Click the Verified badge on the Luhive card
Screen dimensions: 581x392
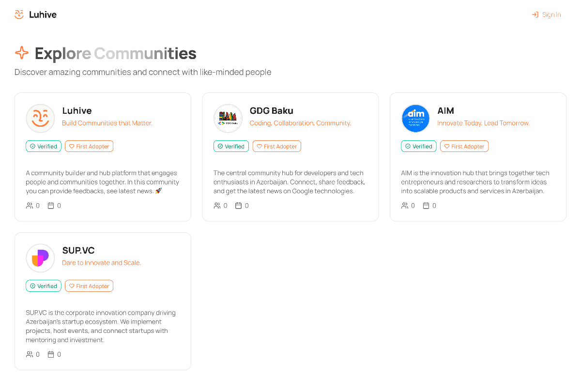coord(43,146)
